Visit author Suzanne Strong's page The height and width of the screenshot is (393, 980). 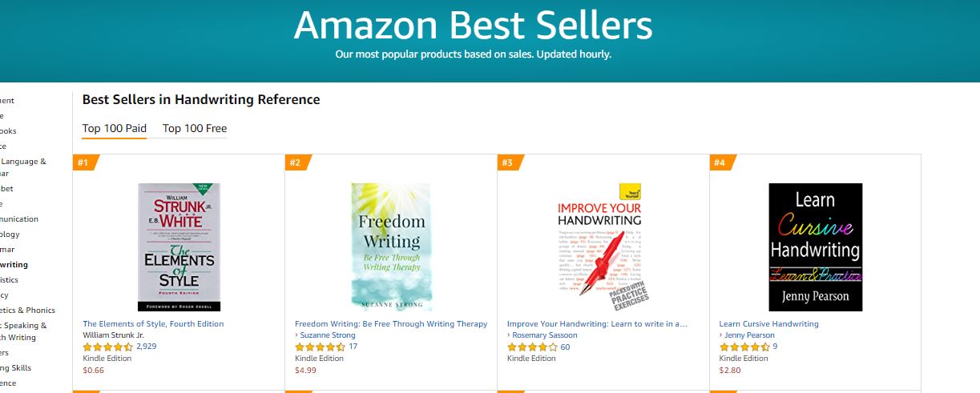(x=329, y=335)
